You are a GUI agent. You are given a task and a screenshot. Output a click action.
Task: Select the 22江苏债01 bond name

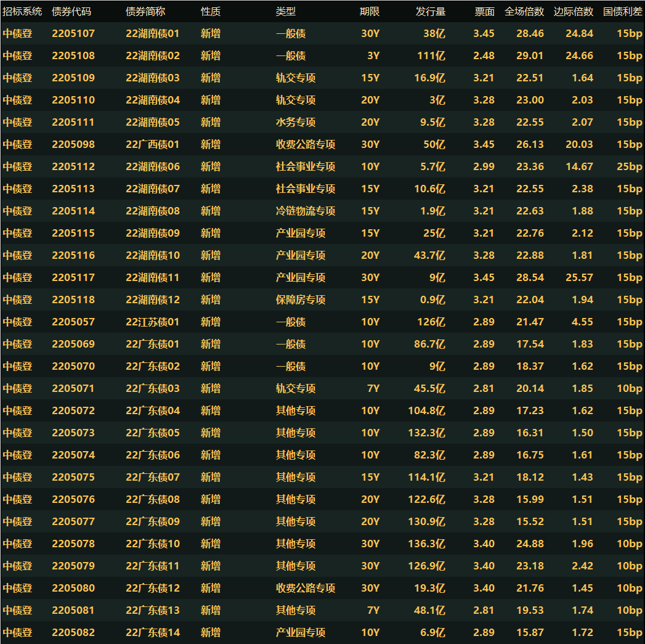[x=153, y=322]
